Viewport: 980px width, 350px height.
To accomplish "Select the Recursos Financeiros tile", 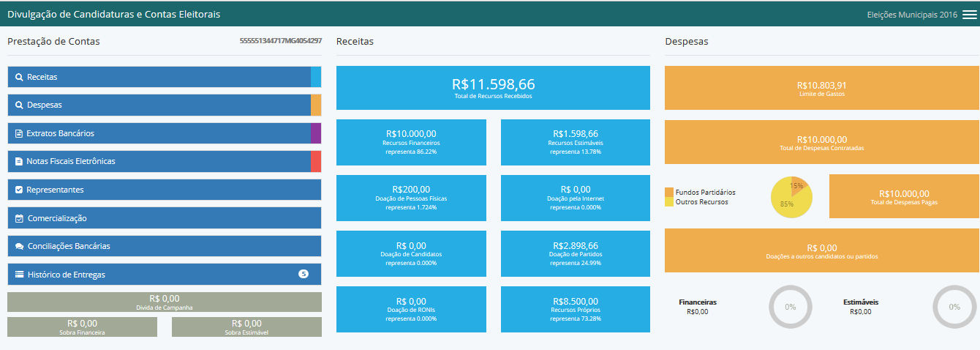I will [x=411, y=142].
